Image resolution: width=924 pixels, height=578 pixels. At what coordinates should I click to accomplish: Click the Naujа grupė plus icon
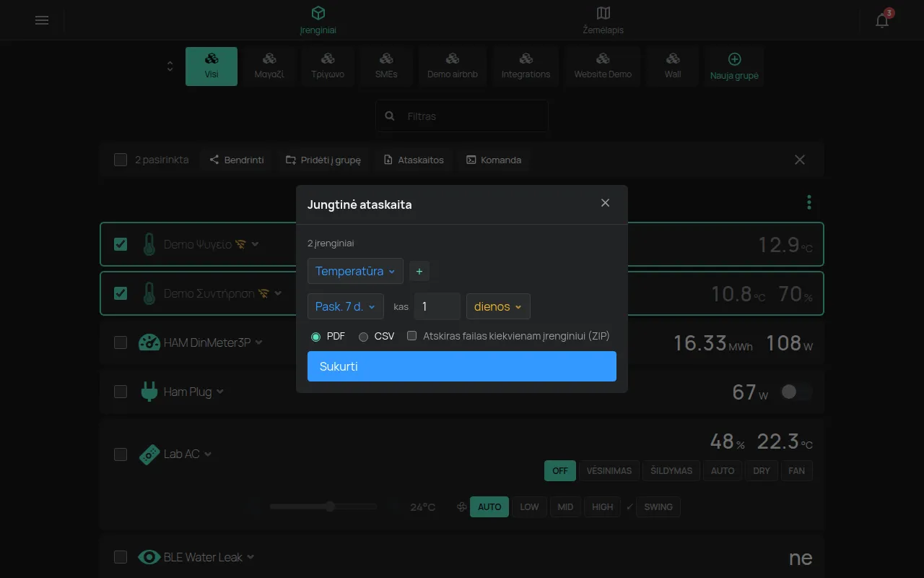click(734, 59)
